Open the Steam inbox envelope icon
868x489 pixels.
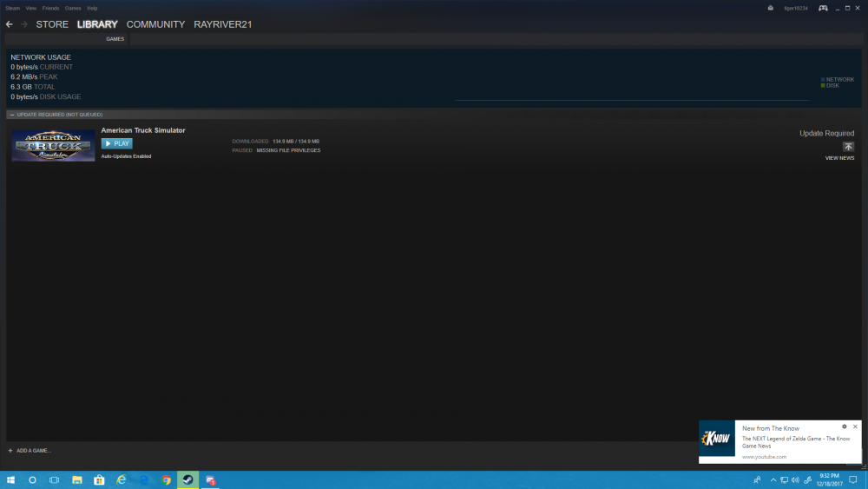coord(770,8)
